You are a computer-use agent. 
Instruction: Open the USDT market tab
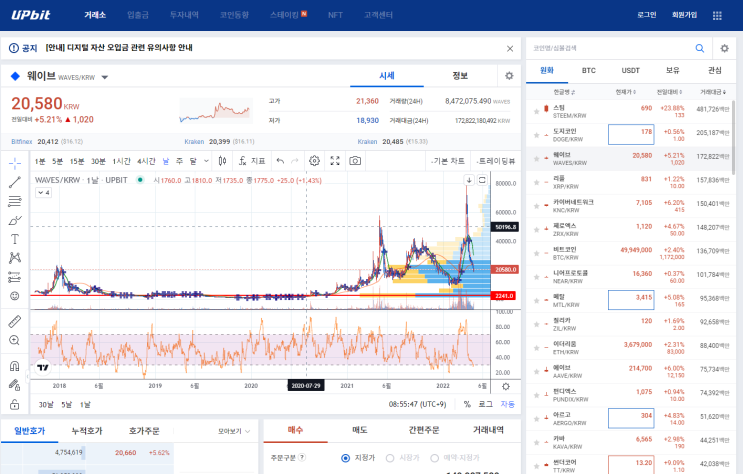point(630,71)
